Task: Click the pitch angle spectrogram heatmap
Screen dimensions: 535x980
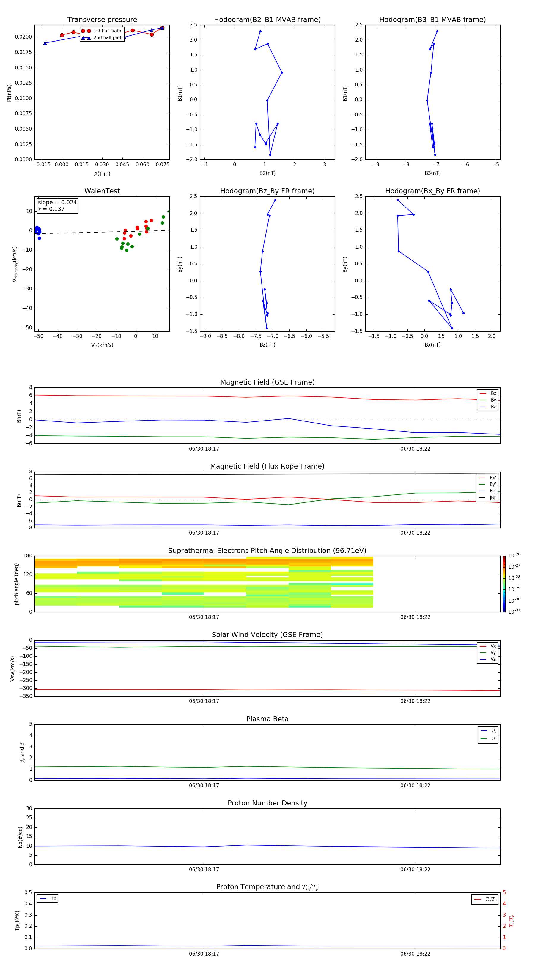Action: (x=204, y=582)
